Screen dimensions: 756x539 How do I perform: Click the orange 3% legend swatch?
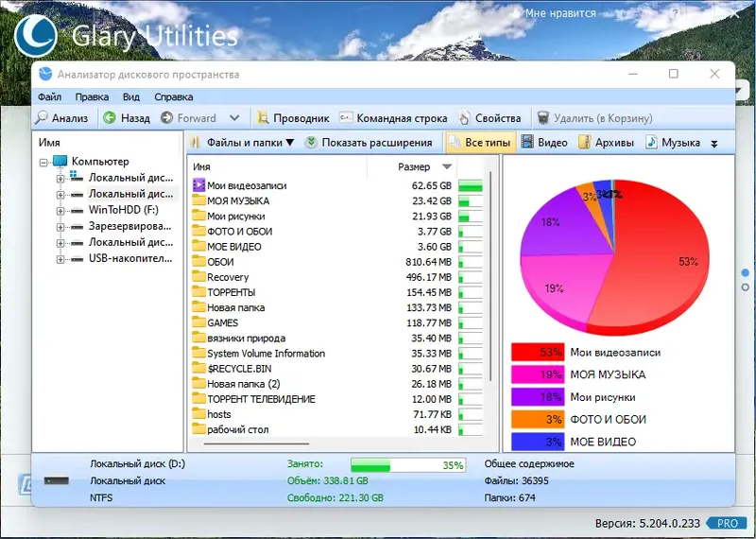click(x=538, y=419)
